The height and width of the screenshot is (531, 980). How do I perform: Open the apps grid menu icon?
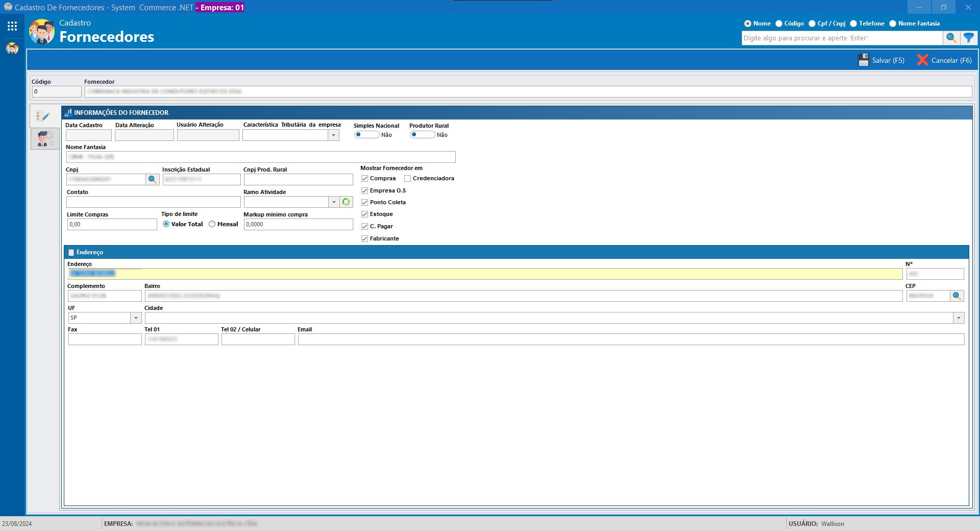12,26
